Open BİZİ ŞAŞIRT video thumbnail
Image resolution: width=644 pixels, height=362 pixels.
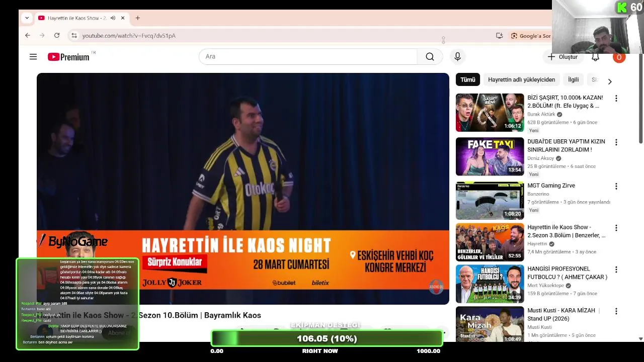click(490, 113)
